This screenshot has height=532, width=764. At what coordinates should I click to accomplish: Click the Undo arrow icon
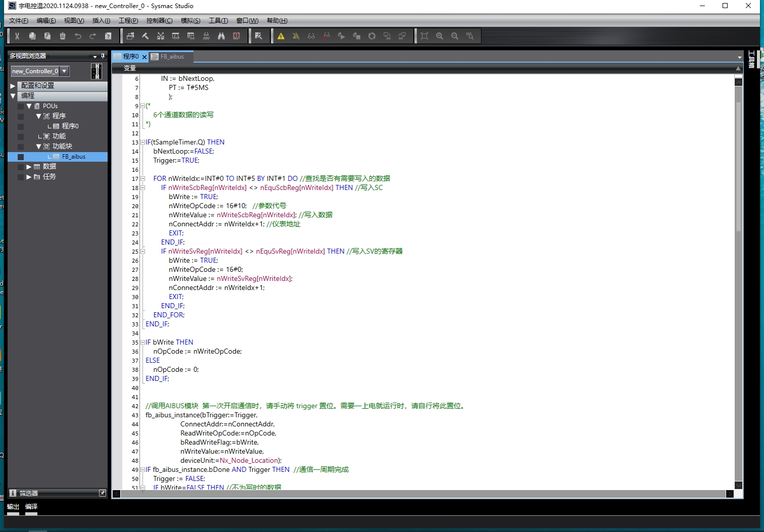[78, 36]
